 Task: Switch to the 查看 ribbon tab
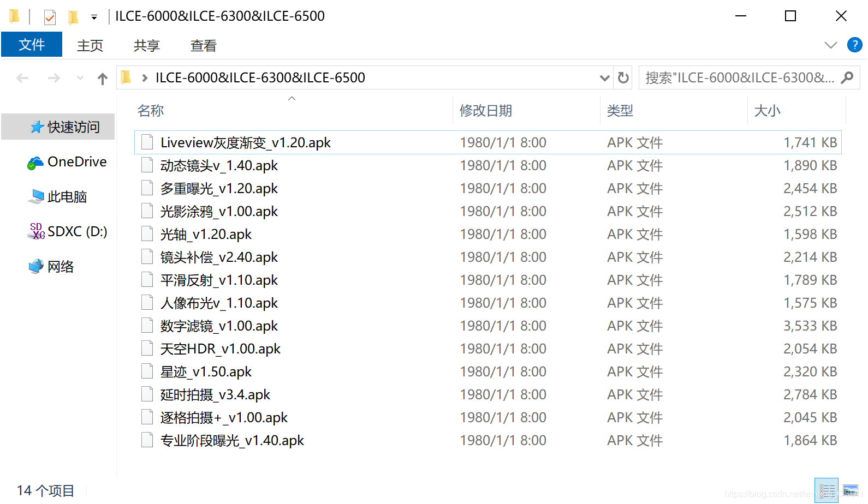[204, 45]
